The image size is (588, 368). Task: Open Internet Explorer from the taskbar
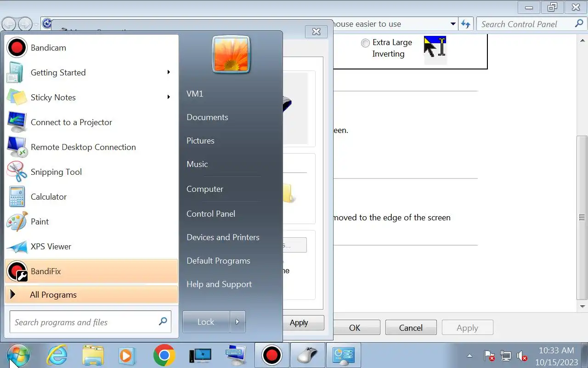click(x=57, y=355)
